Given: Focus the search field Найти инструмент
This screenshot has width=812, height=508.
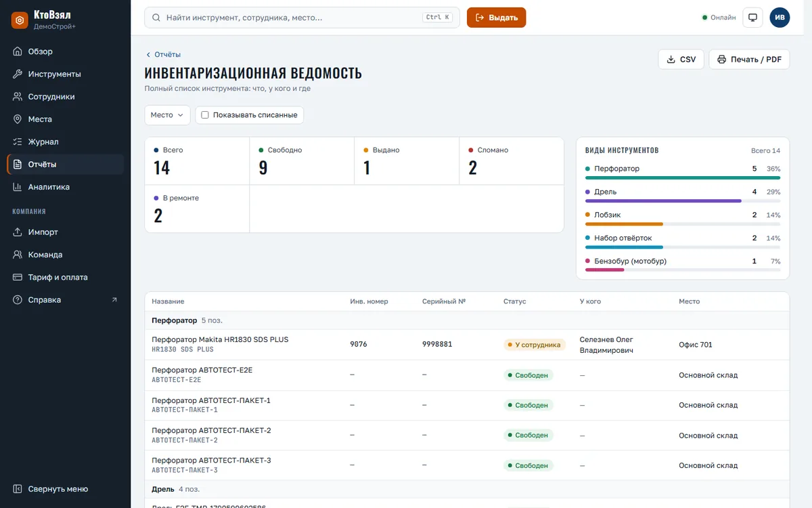Looking at the screenshot, I should (x=302, y=18).
